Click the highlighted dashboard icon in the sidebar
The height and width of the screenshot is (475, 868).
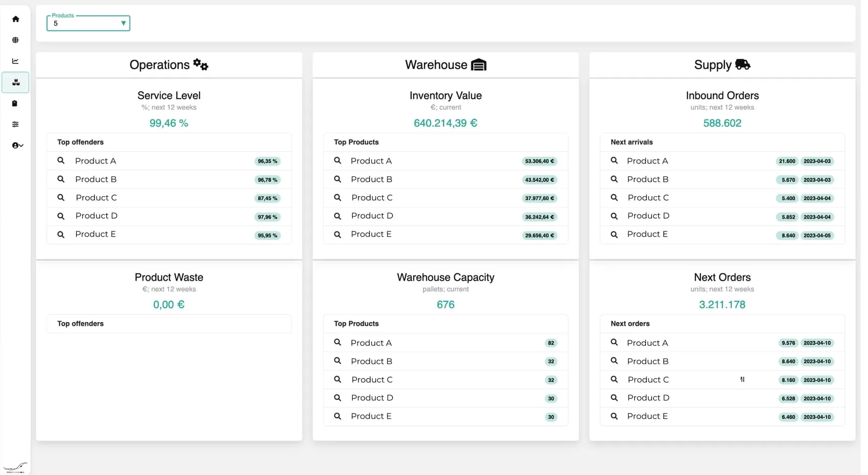pos(16,82)
